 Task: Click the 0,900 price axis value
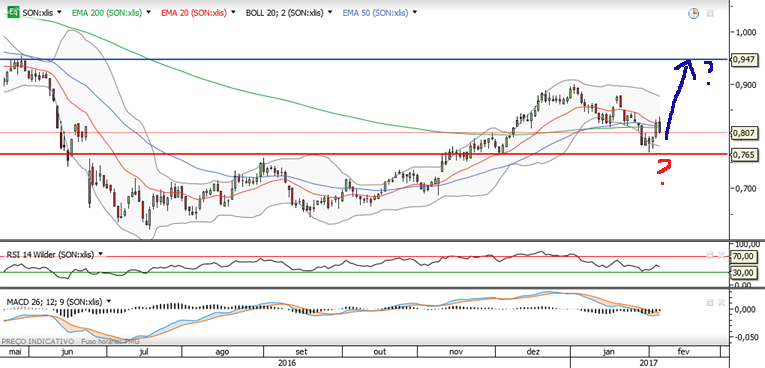pyautogui.click(x=746, y=84)
